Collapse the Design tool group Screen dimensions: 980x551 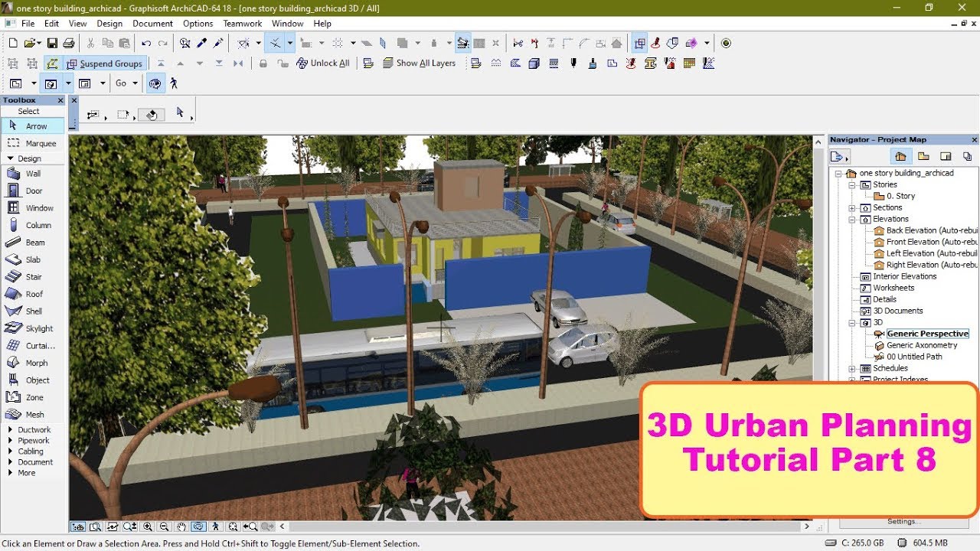point(11,159)
